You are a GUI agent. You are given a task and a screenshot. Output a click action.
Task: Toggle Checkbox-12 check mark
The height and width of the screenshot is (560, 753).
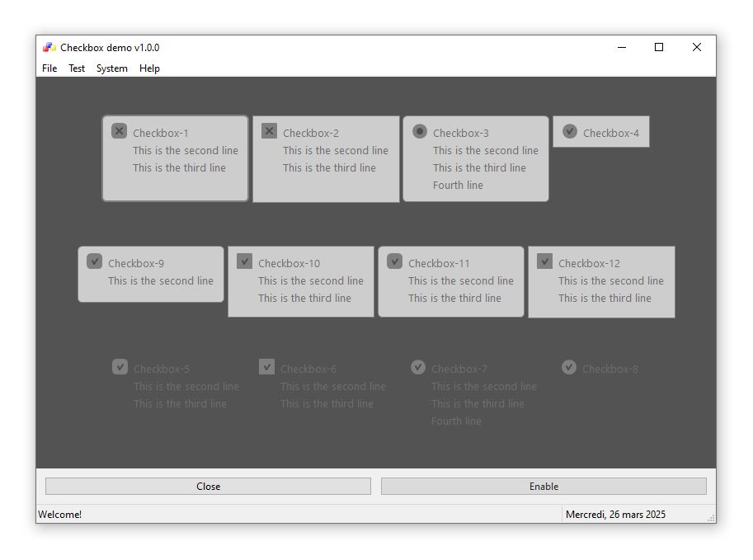pos(544,261)
